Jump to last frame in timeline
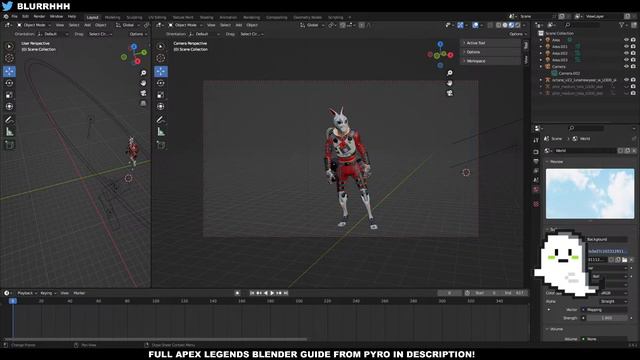The image size is (640, 360). (286, 293)
